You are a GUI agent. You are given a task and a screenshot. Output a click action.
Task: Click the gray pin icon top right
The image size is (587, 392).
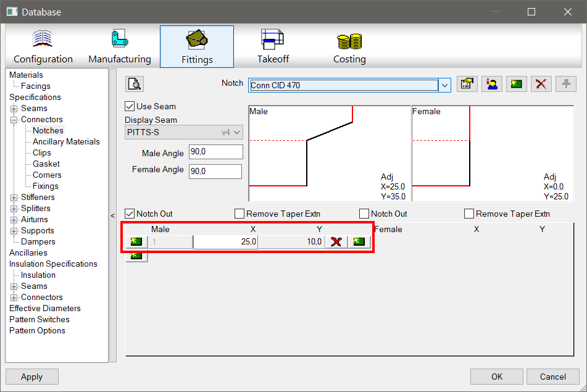[x=566, y=84]
